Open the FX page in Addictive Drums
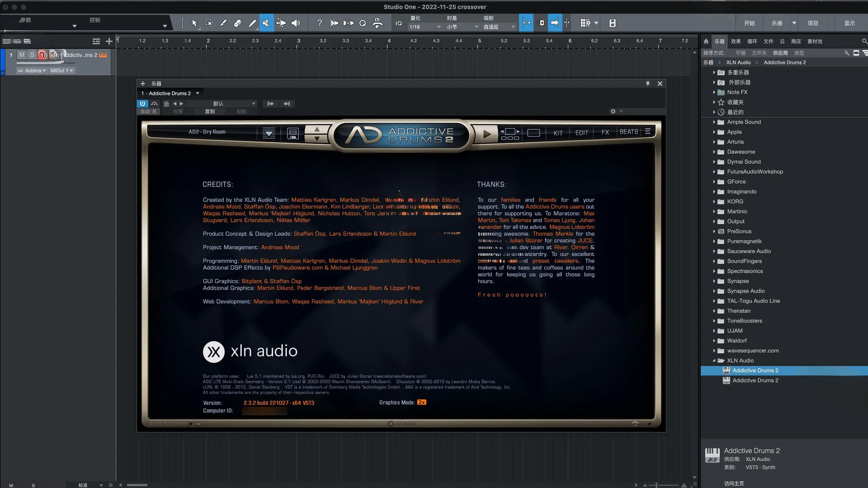 (605, 132)
